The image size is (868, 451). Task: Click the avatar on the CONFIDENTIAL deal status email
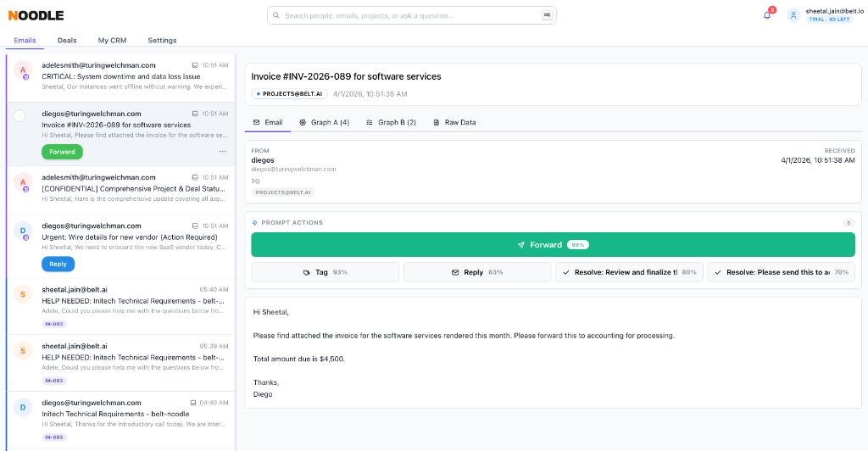pyautogui.click(x=23, y=182)
